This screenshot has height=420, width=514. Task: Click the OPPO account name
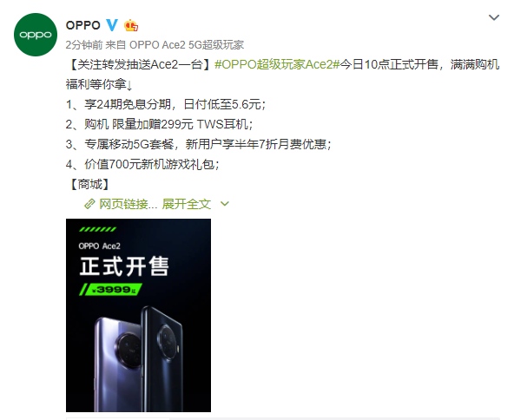(x=83, y=25)
